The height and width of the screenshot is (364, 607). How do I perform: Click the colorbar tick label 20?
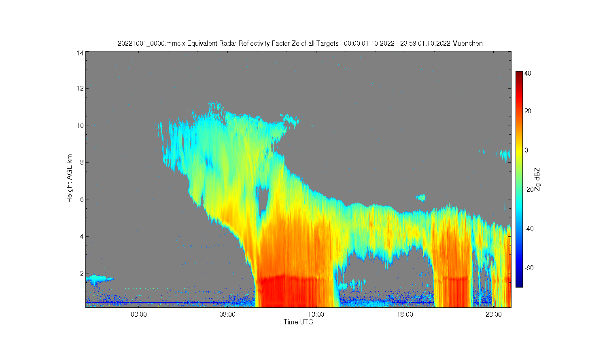click(x=528, y=111)
